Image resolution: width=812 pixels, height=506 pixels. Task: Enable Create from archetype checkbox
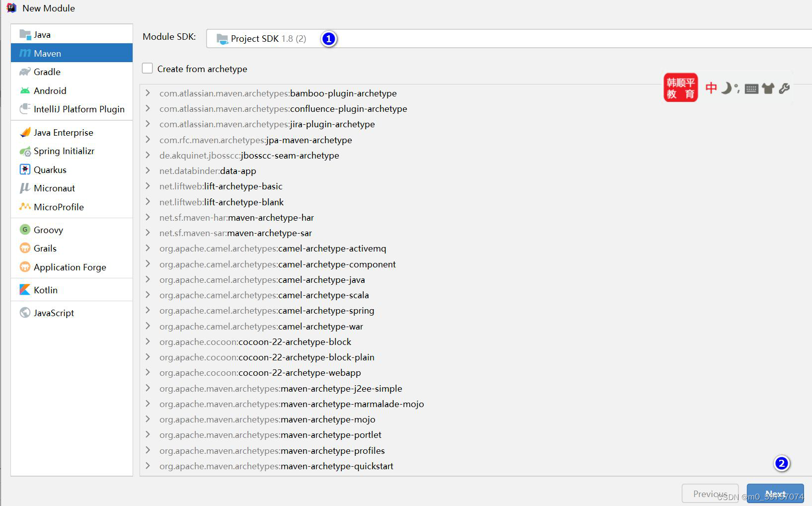(148, 68)
